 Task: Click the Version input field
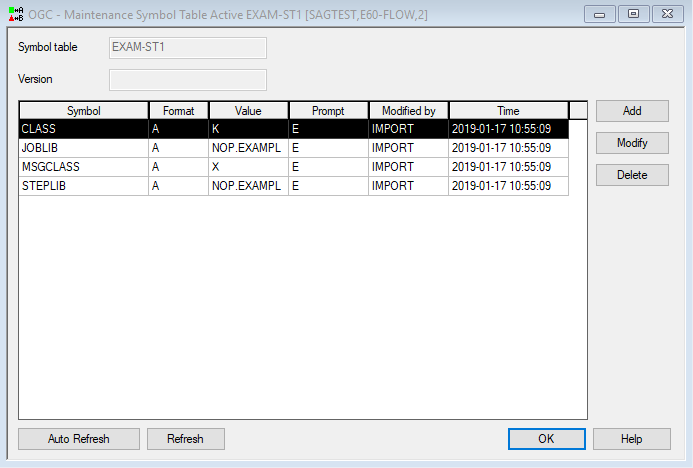point(187,80)
